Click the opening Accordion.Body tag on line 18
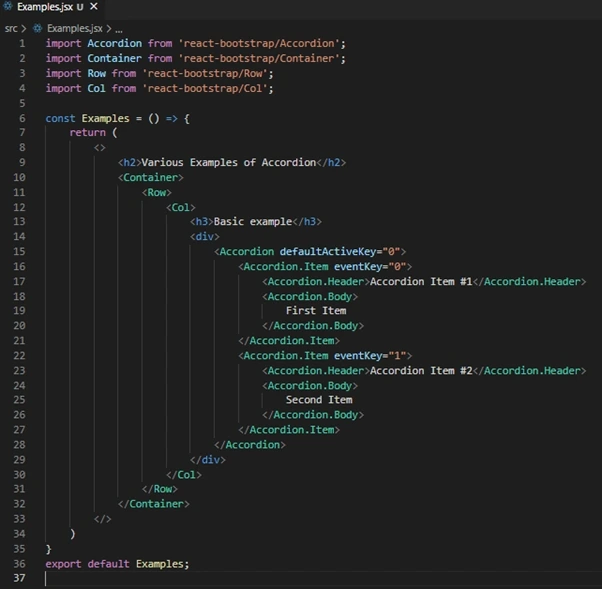This screenshot has height=589, width=602. (x=310, y=296)
